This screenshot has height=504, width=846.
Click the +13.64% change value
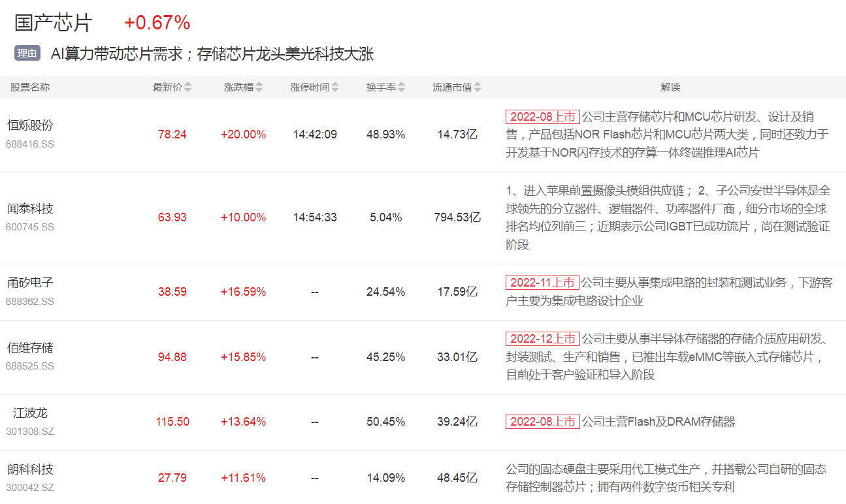pos(243,422)
